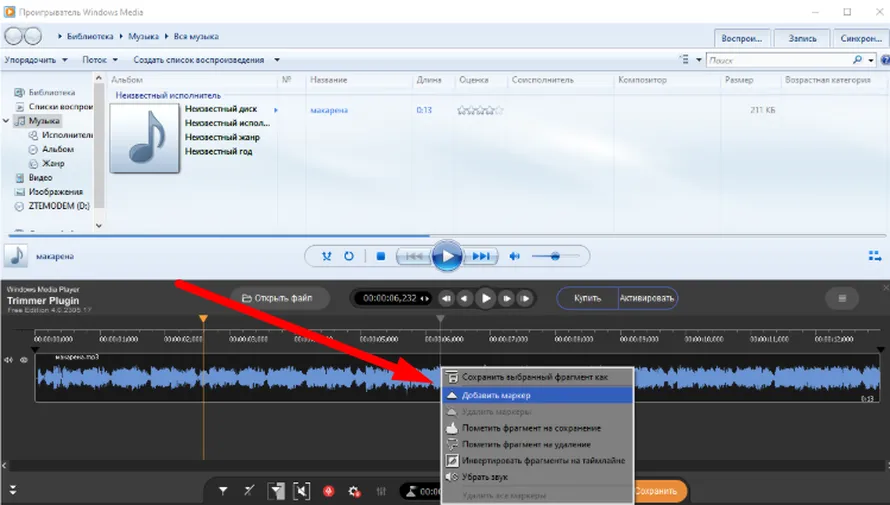Click the red record icon in the Trimmer toolbar
Image resolution: width=890 pixels, height=505 pixels.
click(328, 491)
